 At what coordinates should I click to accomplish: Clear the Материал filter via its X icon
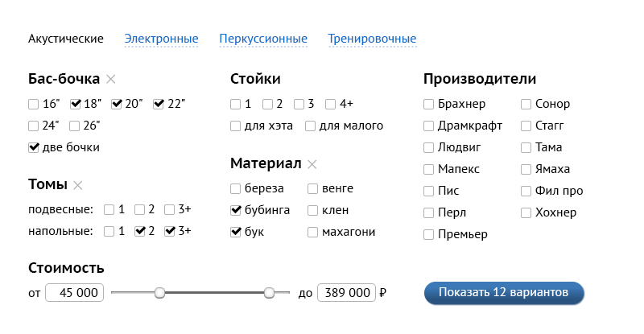[x=312, y=164]
